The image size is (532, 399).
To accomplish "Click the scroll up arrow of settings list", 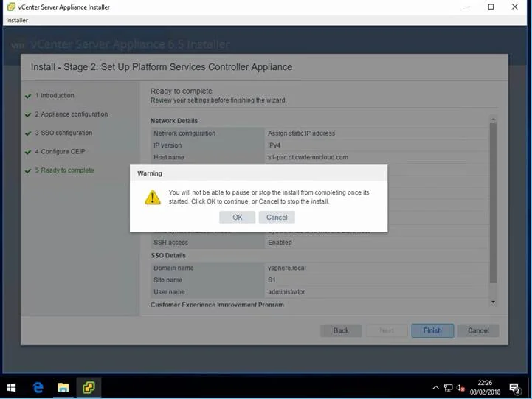I will [493, 119].
